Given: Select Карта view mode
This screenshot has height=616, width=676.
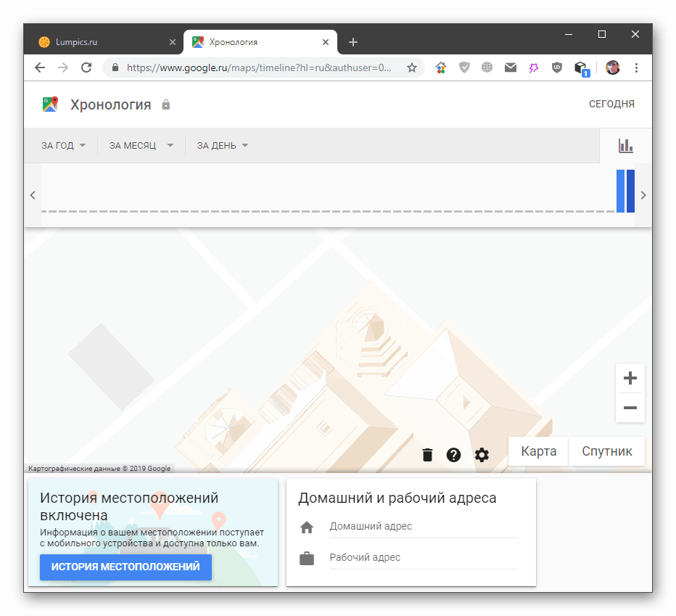Looking at the screenshot, I should [x=538, y=451].
